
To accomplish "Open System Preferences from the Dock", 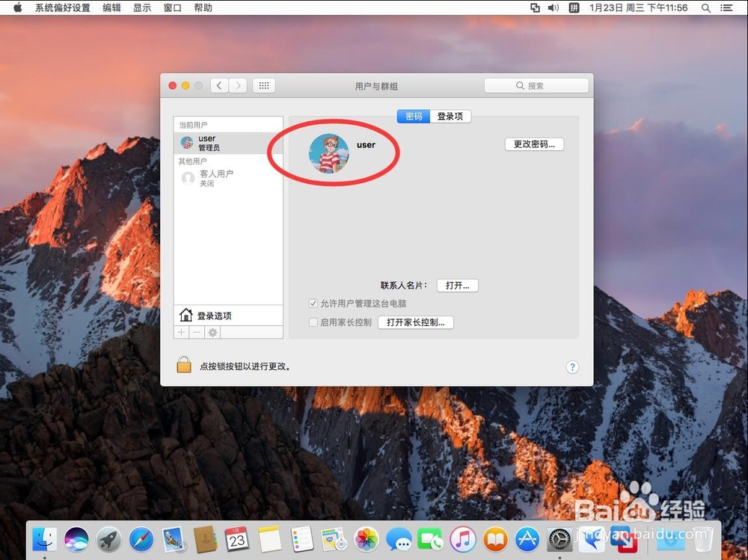I will (x=560, y=538).
